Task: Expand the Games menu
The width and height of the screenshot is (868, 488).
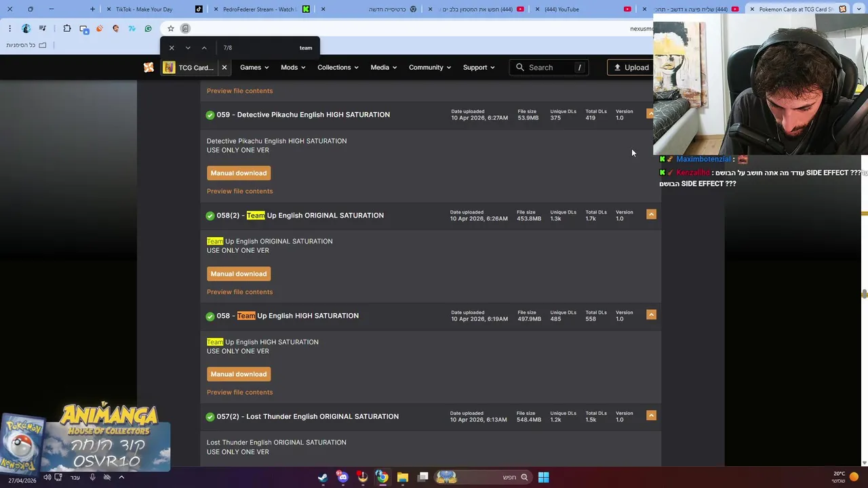Action: coord(254,67)
